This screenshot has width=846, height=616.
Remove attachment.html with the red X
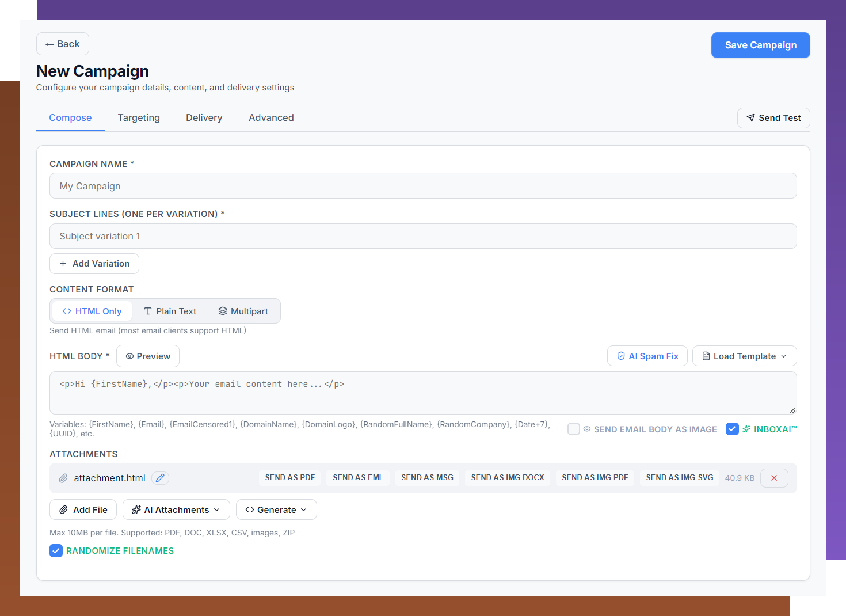(x=774, y=478)
